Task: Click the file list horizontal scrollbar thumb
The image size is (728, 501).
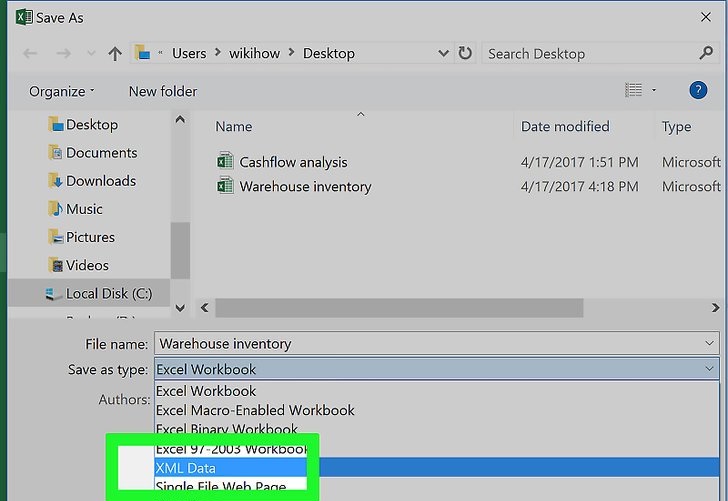Action: [399, 308]
